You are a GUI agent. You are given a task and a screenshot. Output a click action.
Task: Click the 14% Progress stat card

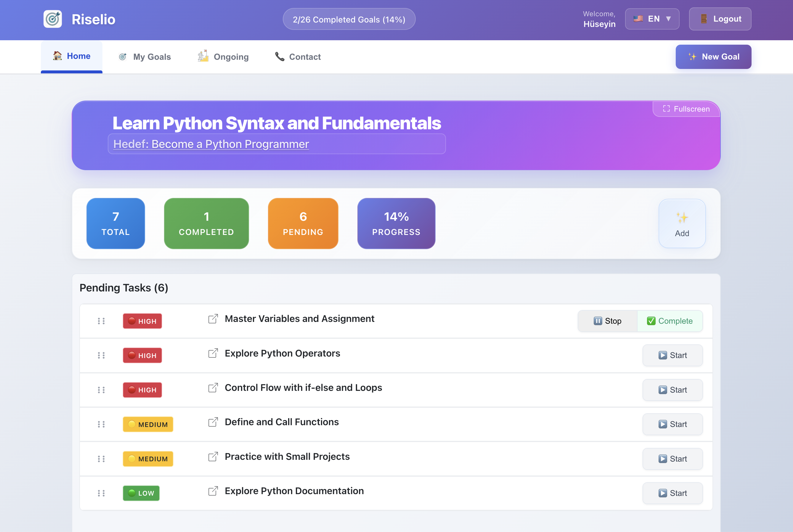pos(396,223)
